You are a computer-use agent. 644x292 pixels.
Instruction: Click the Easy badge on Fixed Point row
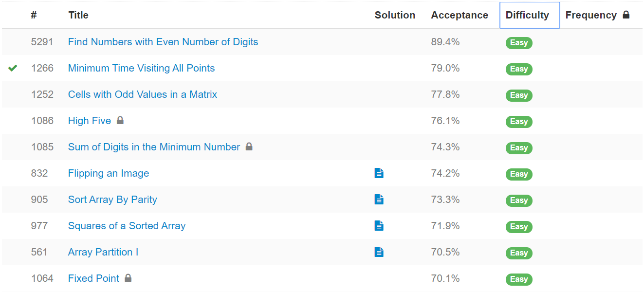click(x=519, y=279)
